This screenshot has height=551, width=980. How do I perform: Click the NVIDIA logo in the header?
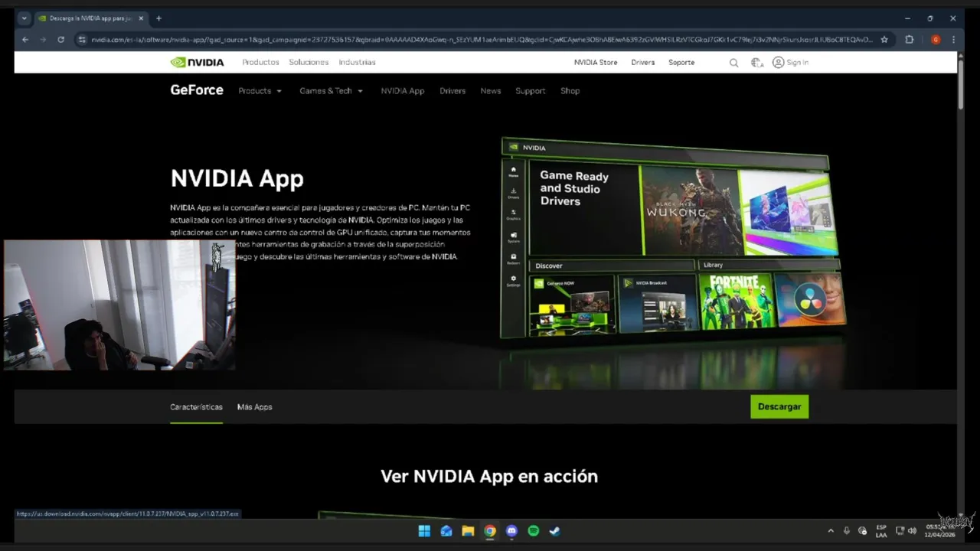197,62
